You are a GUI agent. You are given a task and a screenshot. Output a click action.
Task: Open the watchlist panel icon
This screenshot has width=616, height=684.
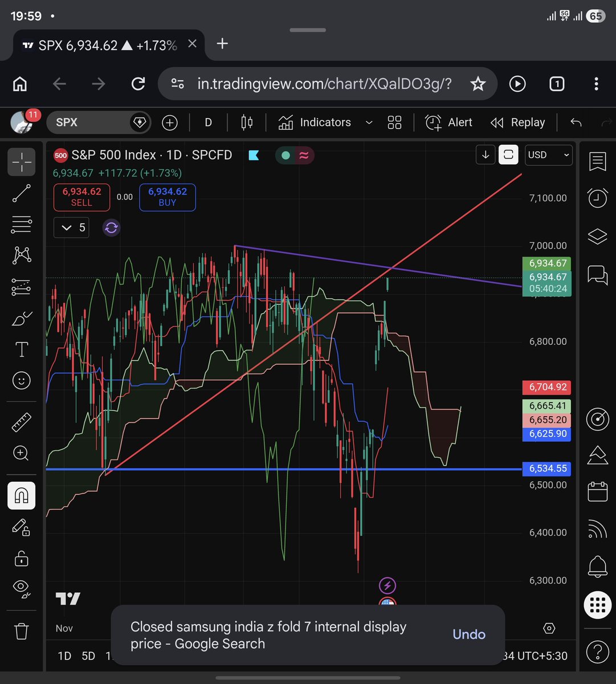[597, 162]
